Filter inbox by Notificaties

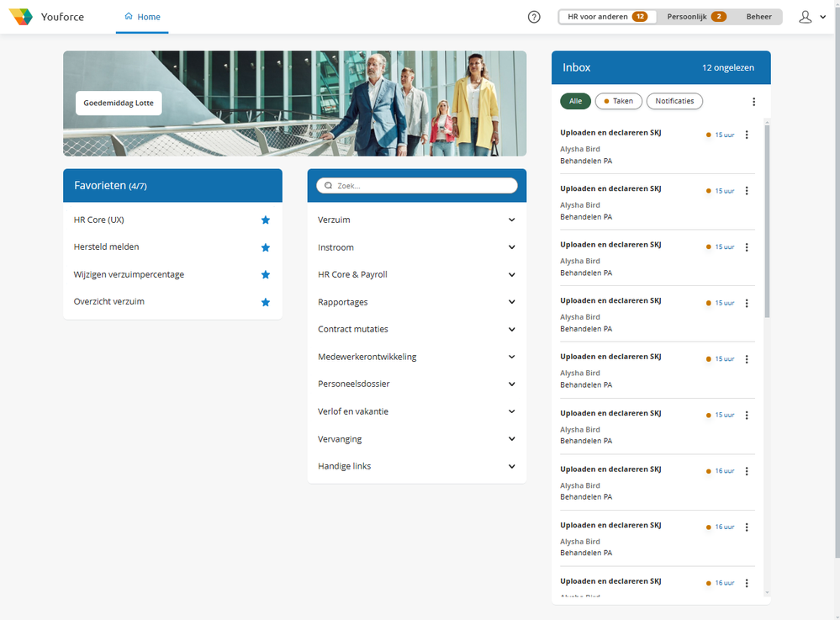click(x=674, y=101)
